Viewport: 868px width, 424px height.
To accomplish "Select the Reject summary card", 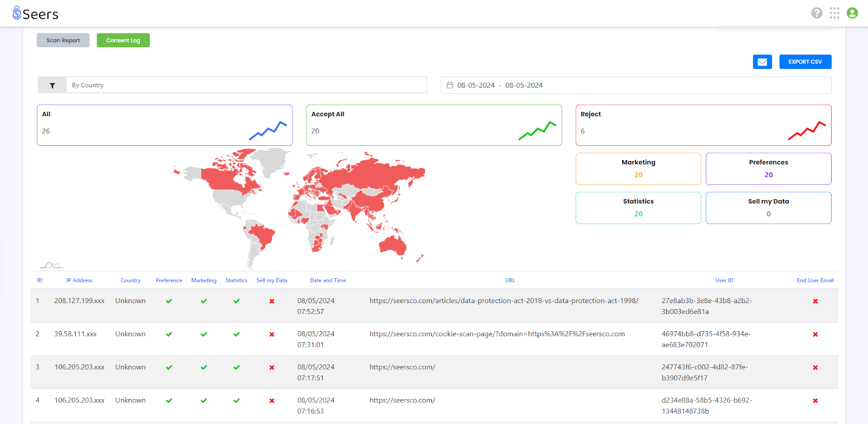I will 703,125.
